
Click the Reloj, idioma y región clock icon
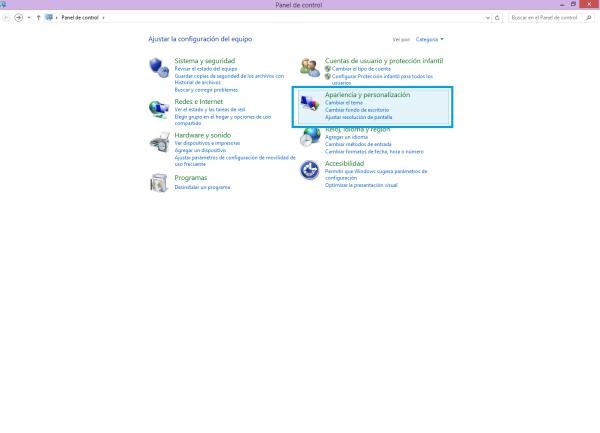pos(310,138)
